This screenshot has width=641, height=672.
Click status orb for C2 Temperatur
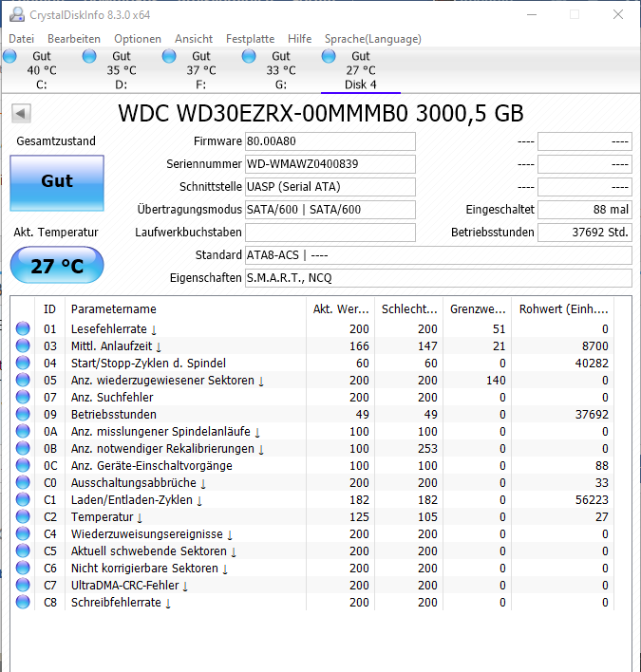pos(23,517)
